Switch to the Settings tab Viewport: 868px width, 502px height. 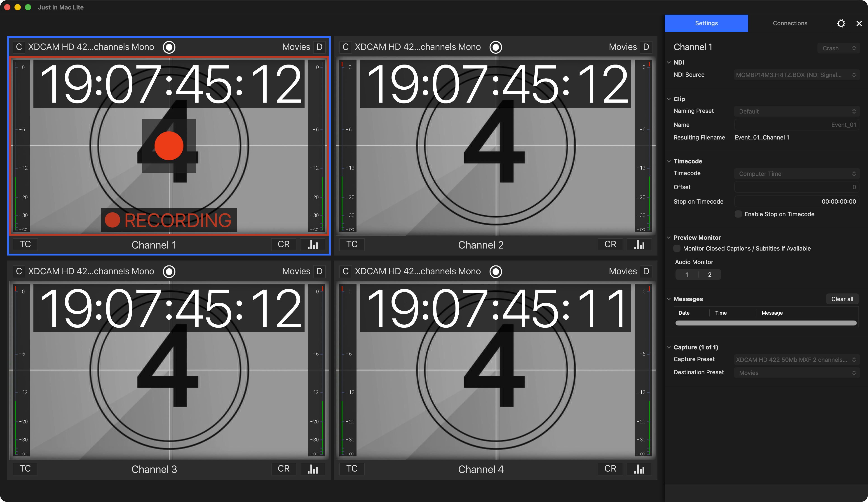(706, 23)
